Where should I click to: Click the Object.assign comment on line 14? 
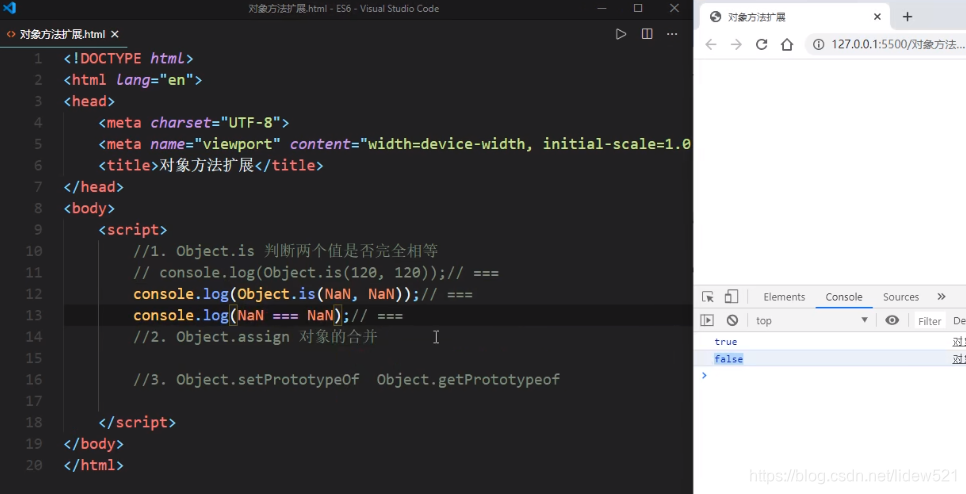tap(255, 337)
